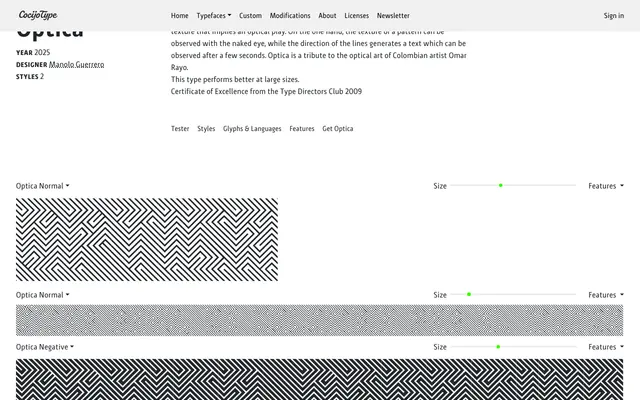Click into the Optica Negative sample text
Image resolution: width=640 pixels, height=400 pixels.
pyautogui.click(x=320, y=380)
